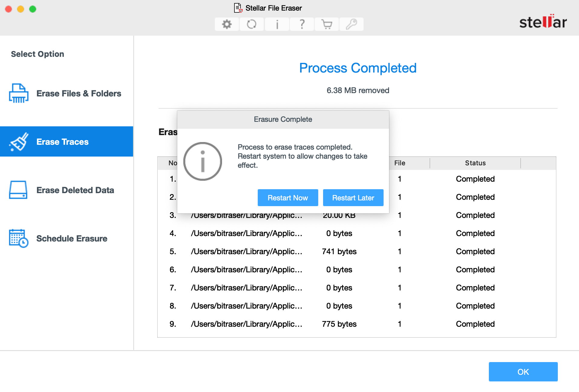Select Erase Traces option
The image size is (579, 392).
[x=67, y=141]
